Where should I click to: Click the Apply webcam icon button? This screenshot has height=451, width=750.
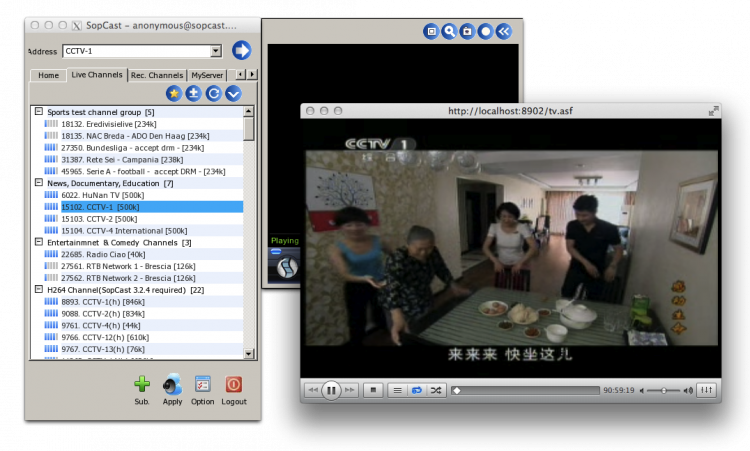pyautogui.click(x=172, y=389)
